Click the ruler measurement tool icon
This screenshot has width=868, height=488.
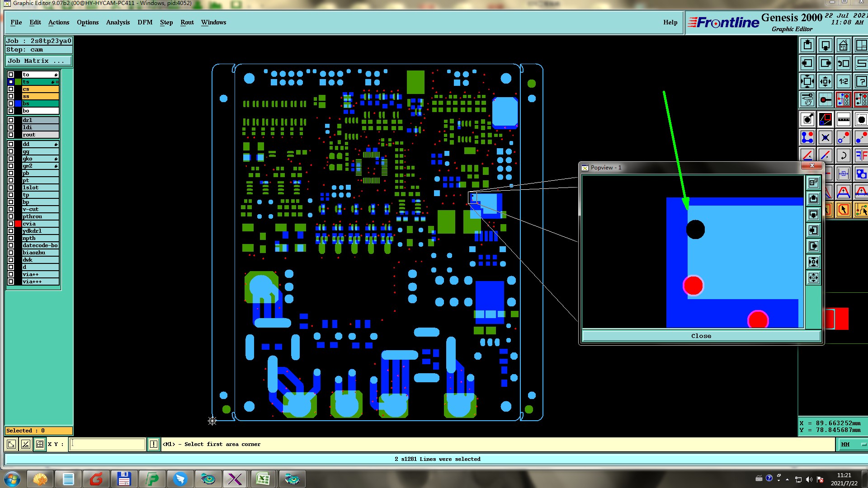tap(843, 119)
